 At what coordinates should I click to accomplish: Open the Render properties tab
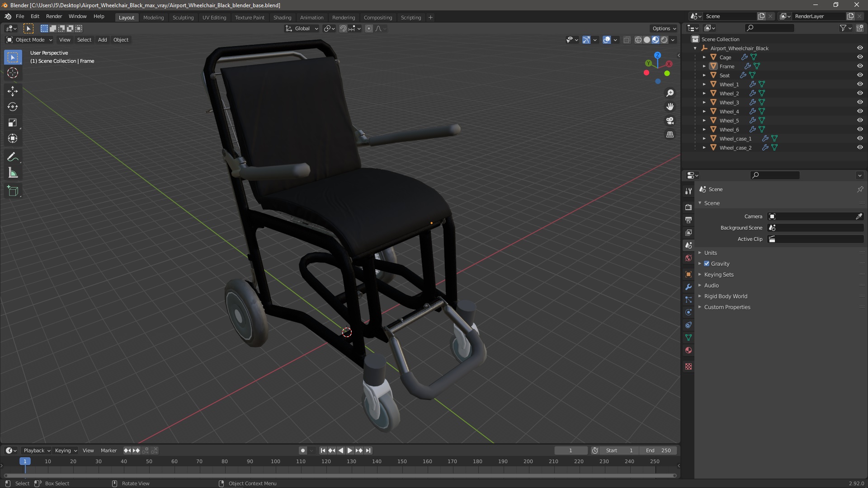pyautogui.click(x=689, y=207)
